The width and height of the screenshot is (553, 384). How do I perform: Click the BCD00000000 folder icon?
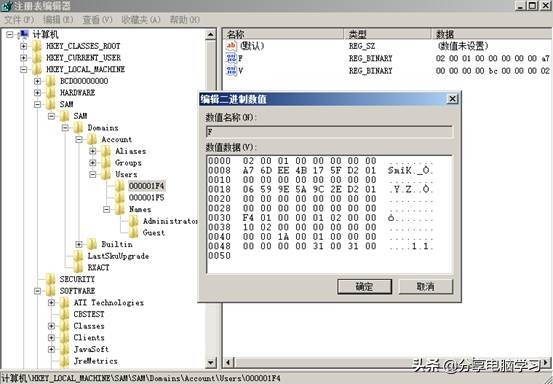click(x=51, y=81)
